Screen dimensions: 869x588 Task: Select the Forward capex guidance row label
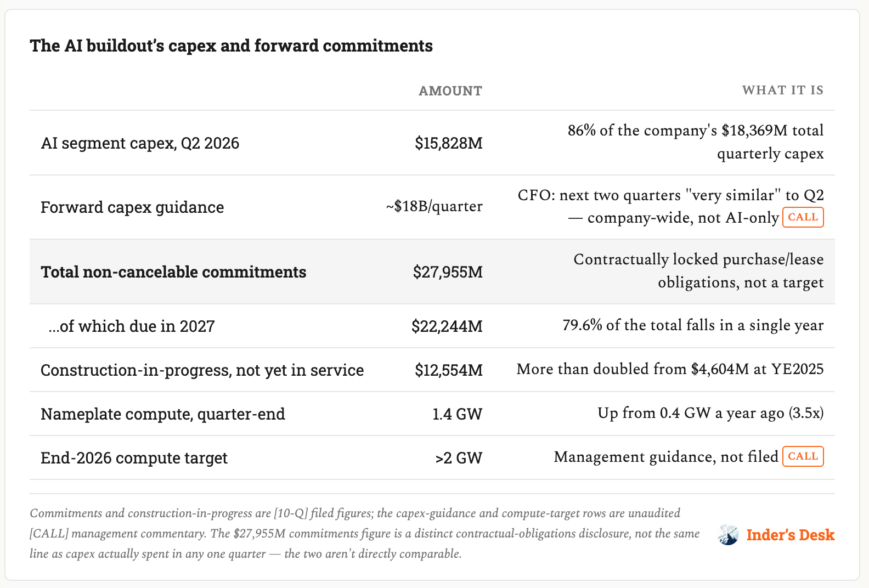(132, 207)
